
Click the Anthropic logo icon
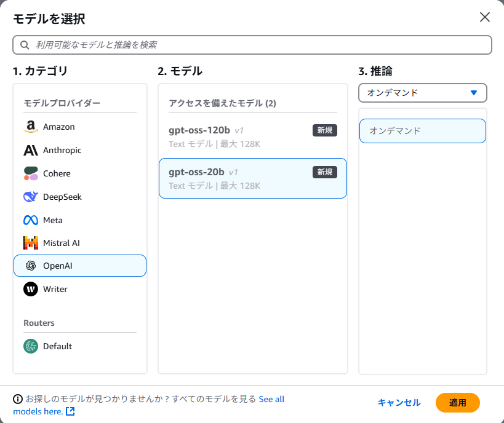[31, 150]
